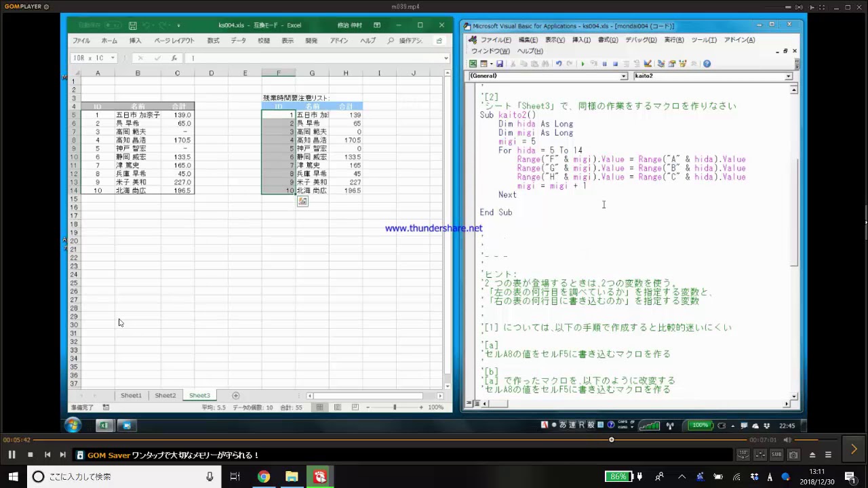868x488 pixels.
Task: Expand the (General) object dropdown
Action: click(624, 77)
